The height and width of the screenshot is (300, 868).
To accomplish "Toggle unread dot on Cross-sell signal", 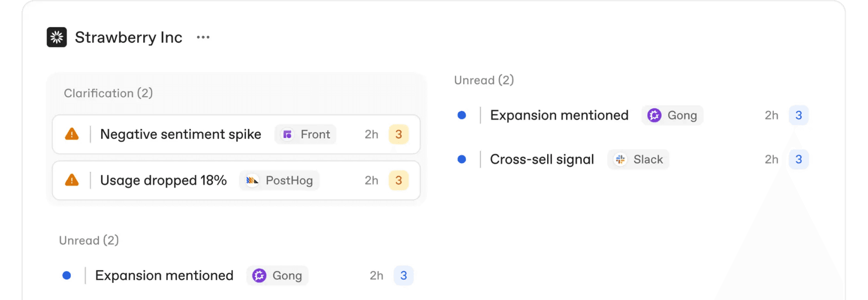I will 462,159.
